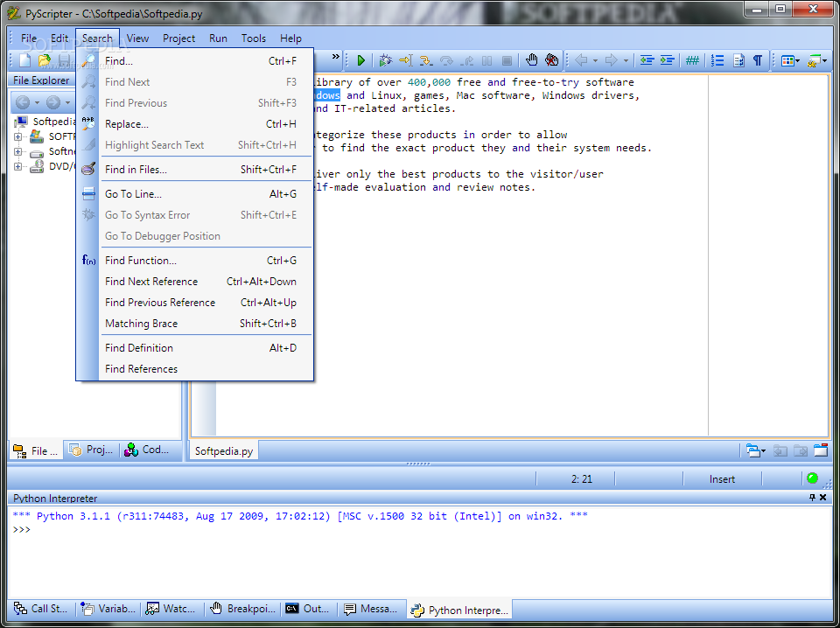Viewport: 840px width, 628px height.
Task: Open the Tools menu
Action: [254, 38]
